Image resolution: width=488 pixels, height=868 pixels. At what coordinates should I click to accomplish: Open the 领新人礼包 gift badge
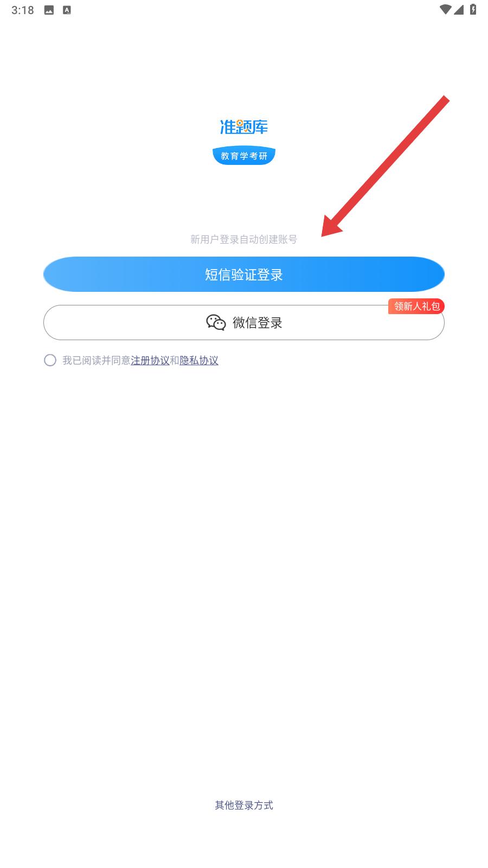[416, 307]
